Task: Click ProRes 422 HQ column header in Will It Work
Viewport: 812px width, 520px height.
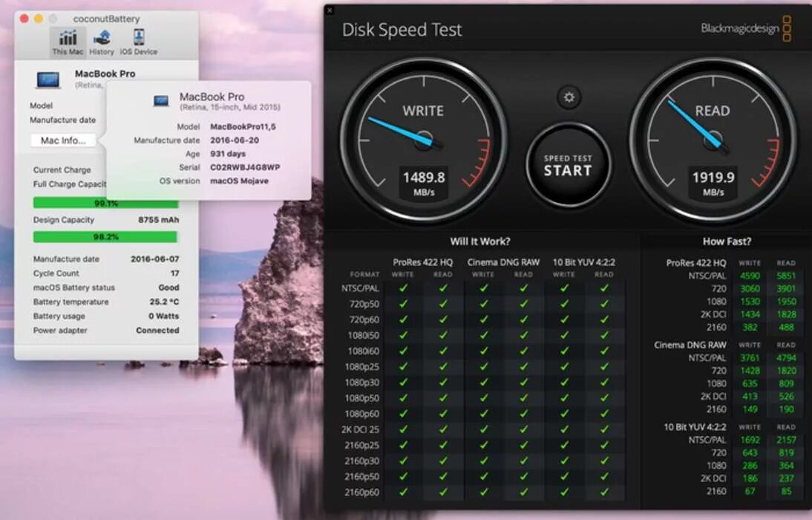Action: 422,262
